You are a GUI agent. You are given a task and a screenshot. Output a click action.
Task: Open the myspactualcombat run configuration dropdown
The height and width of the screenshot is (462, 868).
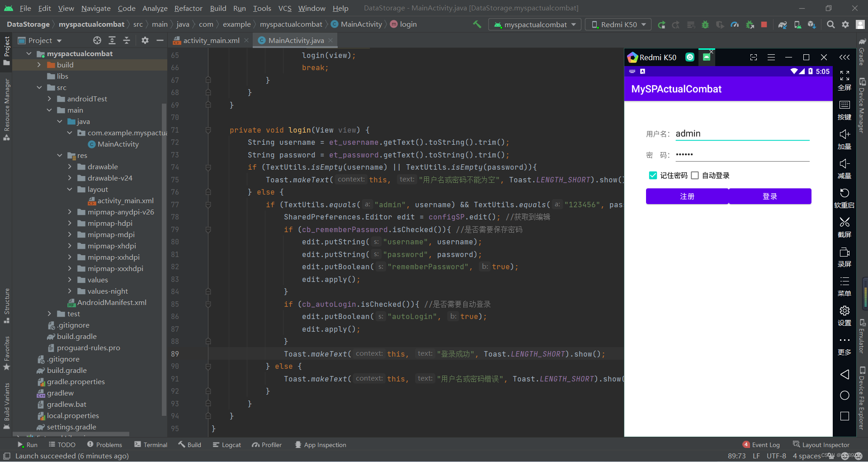pos(535,24)
